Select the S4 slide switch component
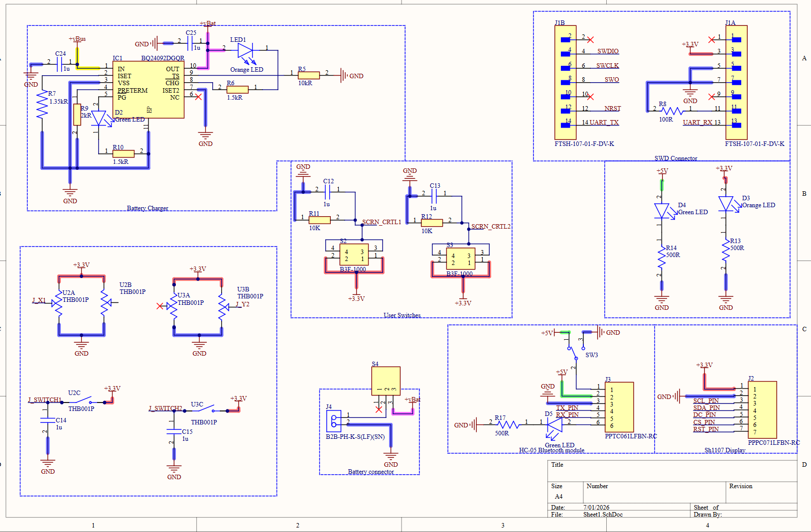Viewport: 811px width, 532px height. 386,381
